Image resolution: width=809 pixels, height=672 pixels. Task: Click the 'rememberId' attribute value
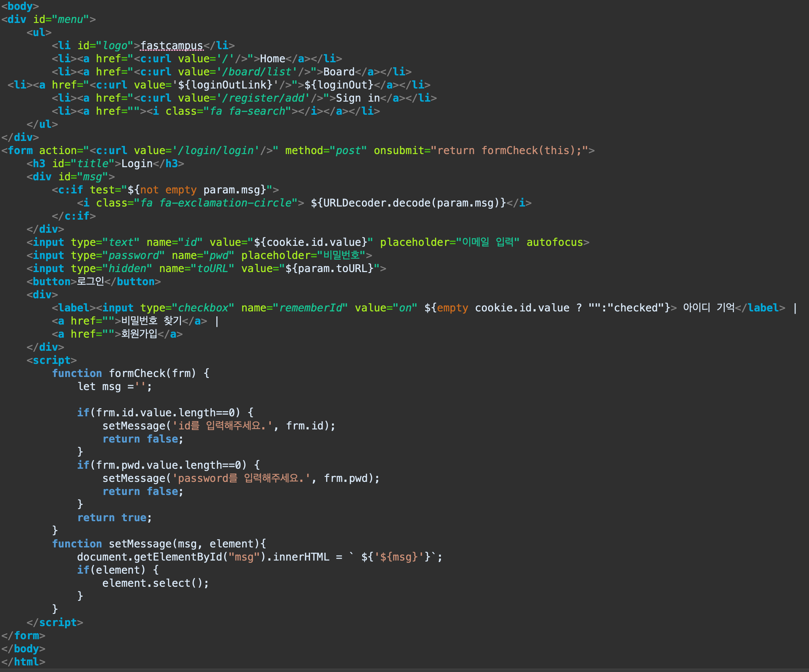point(310,308)
